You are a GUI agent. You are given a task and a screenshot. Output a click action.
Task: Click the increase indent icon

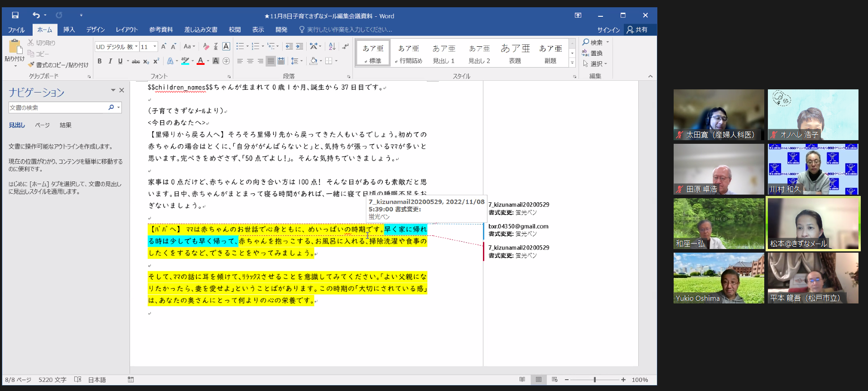pos(299,46)
